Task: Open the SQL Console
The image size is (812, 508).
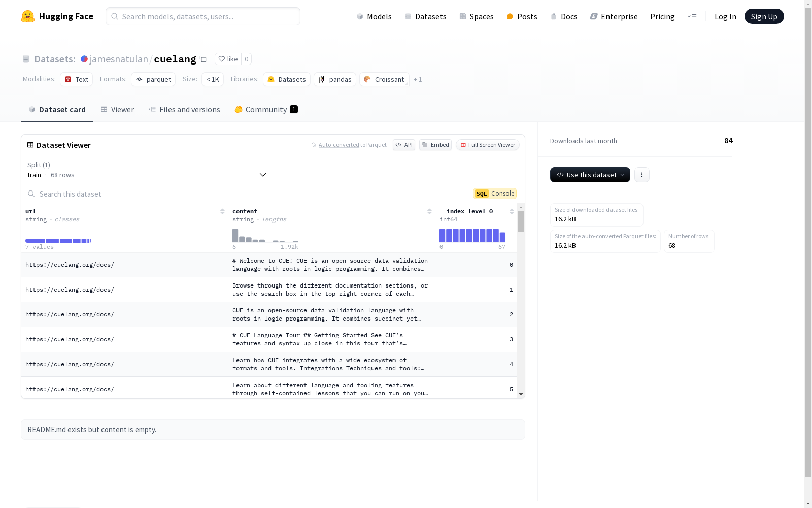Action: coord(495,194)
